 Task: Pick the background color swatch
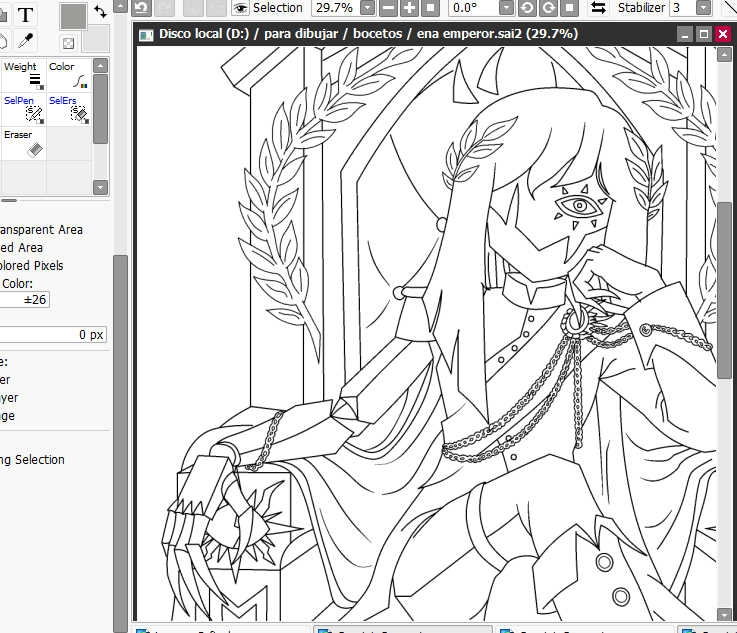(x=95, y=39)
